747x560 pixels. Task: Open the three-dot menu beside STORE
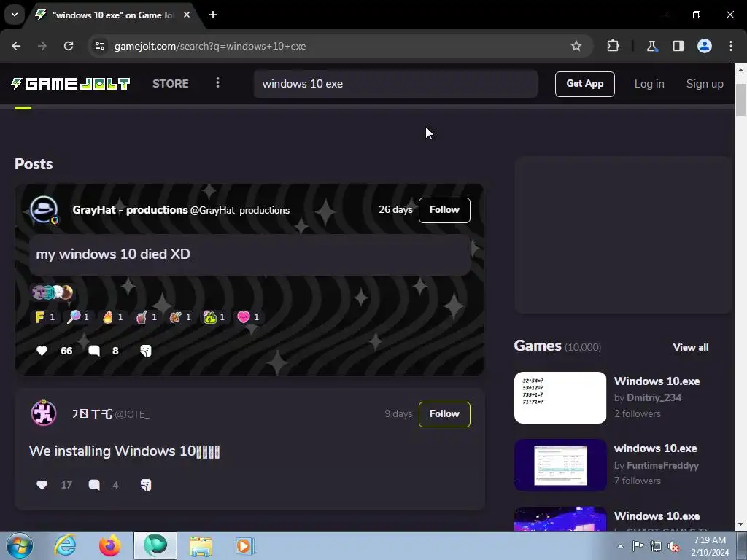(217, 83)
